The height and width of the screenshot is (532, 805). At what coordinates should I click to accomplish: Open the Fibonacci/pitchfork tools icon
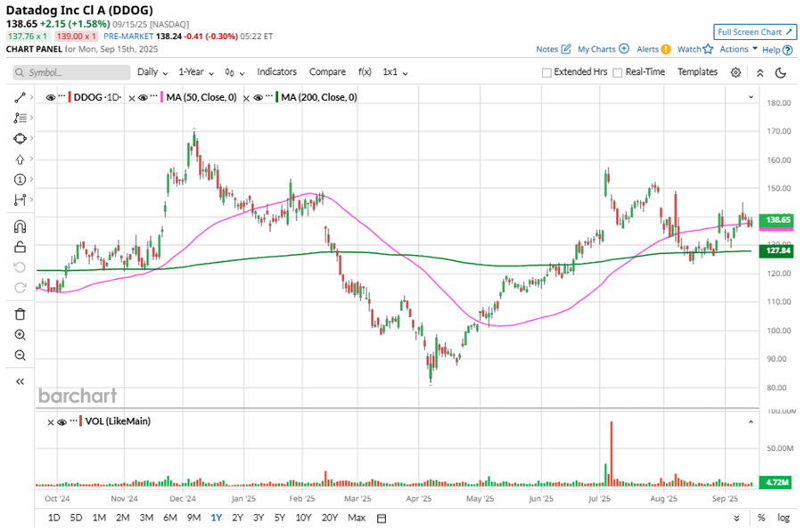tap(20, 118)
